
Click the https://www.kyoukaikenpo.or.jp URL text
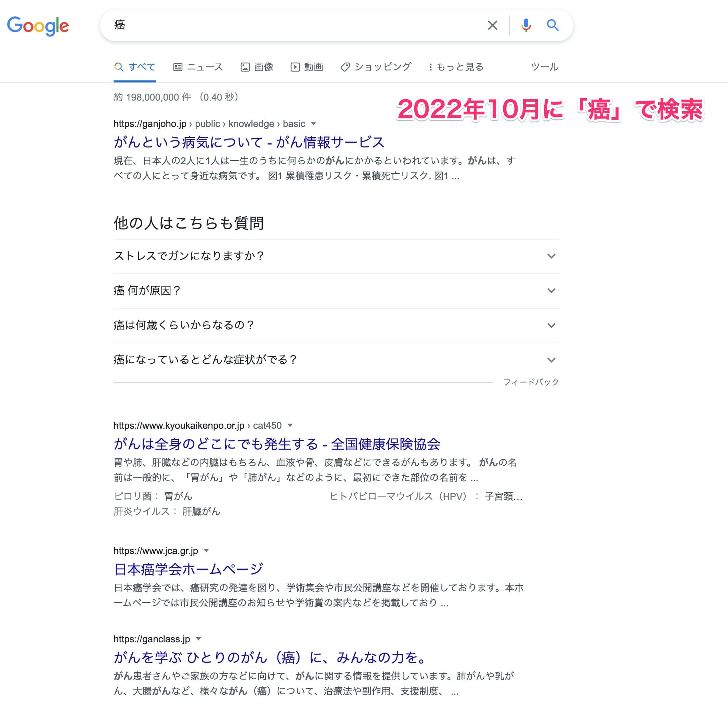click(179, 425)
